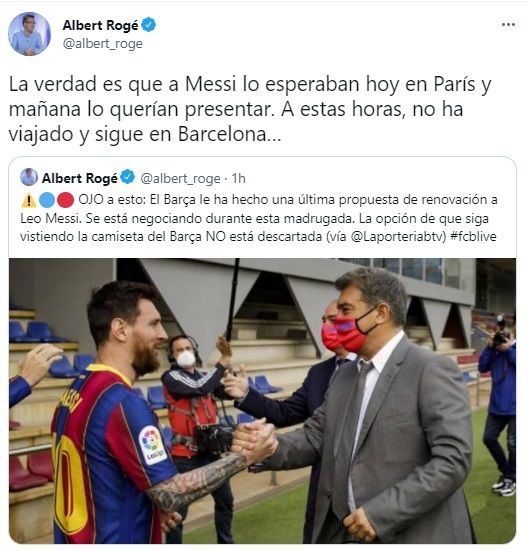Image resolution: width=528 pixels, height=550 pixels.
Task: Click the warning sign emoji in quoted tweet
Action: pos(29,200)
